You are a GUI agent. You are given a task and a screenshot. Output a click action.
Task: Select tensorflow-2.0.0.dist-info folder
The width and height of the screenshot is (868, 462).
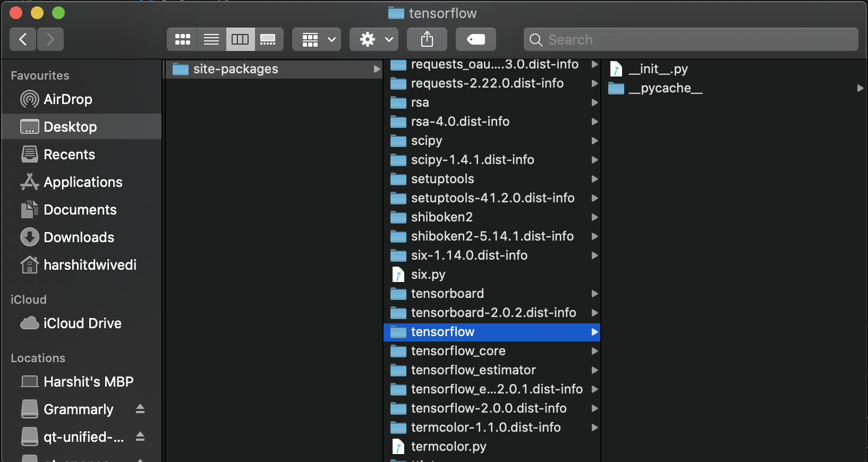pos(492,408)
